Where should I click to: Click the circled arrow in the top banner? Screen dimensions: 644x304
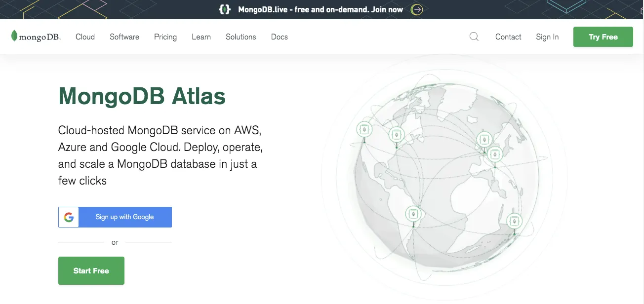pyautogui.click(x=417, y=9)
